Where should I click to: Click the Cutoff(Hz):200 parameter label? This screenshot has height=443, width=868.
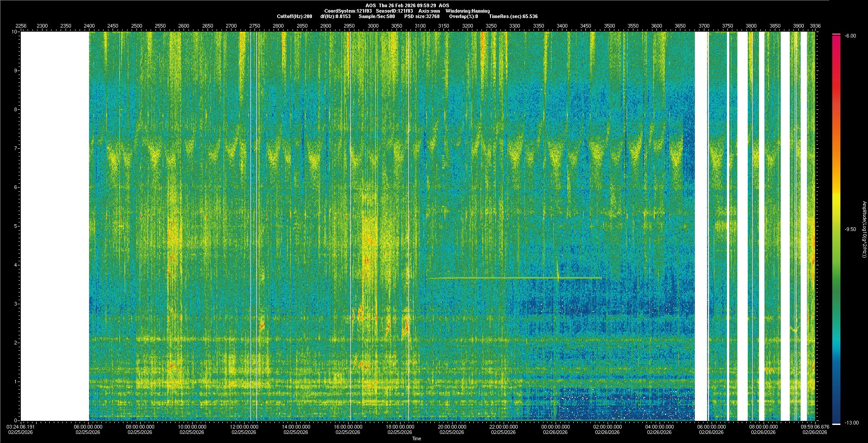coord(294,16)
